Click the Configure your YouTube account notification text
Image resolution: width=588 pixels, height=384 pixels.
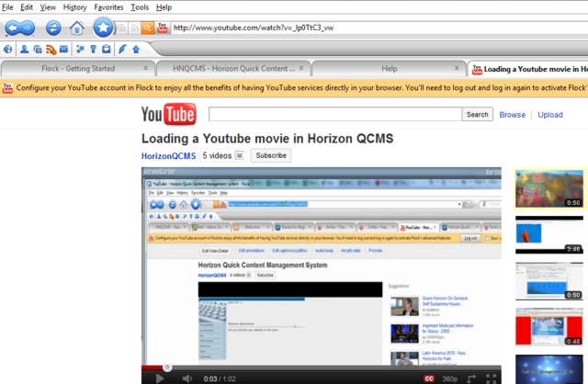pyautogui.click(x=300, y=88)
